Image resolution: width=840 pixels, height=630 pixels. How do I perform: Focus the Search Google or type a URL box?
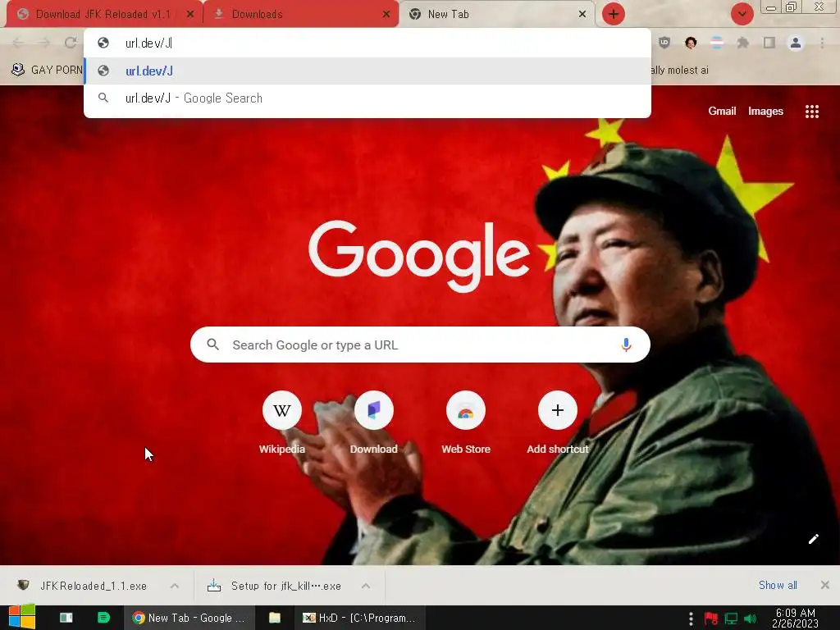click(x=420, y=345)
